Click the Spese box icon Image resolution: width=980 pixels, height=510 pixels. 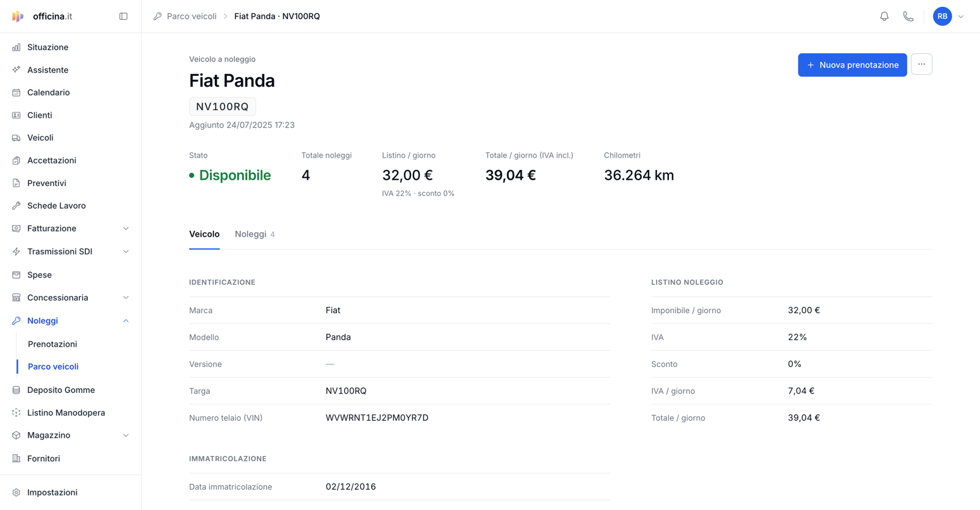pos(16,275)
